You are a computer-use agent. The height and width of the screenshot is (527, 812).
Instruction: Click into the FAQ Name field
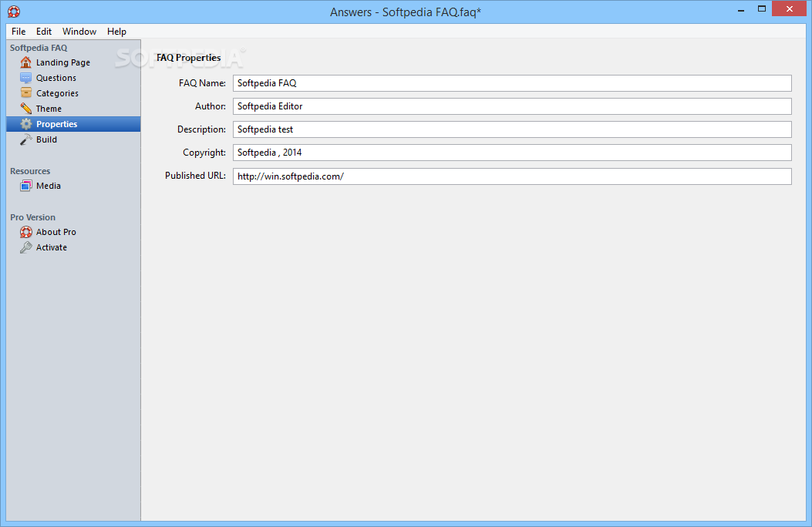point(512,83)
